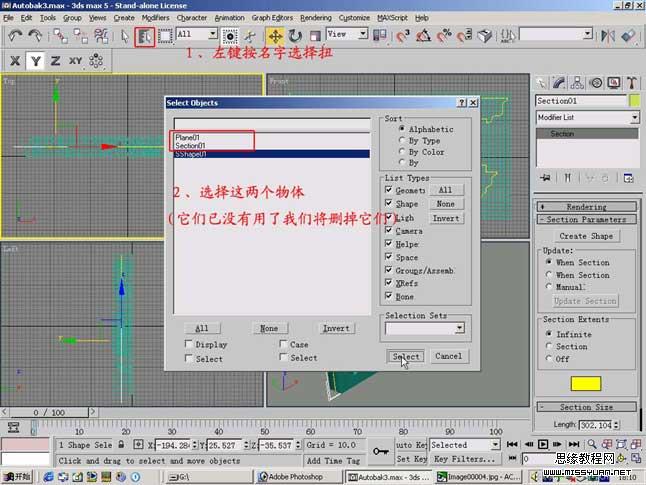The height and width of the screenshot is (485, 646).
Task: Toggle the Shape list type checkbox
Action: (x=389, y=203)
